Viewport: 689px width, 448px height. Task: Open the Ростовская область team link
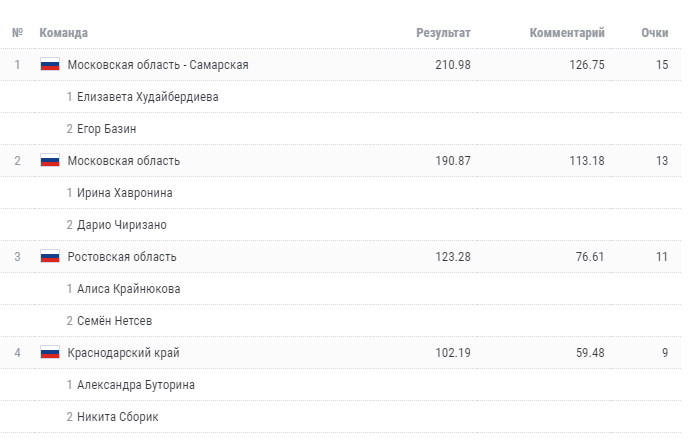pos(123,257)
